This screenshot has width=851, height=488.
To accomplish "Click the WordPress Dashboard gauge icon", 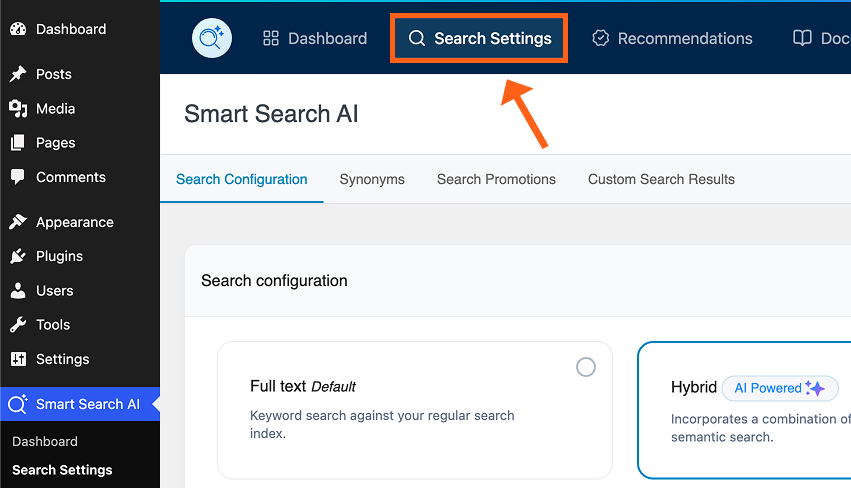I will tap(18, 29).
